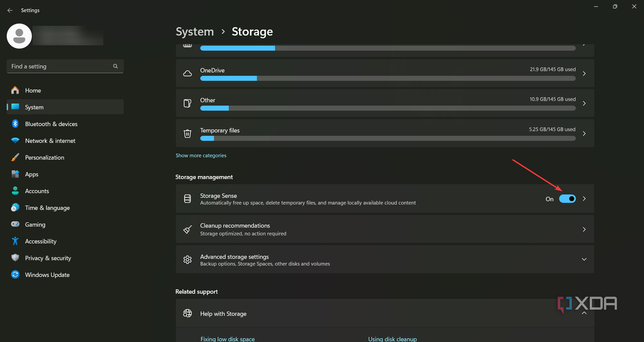Click the Help with Storage globe icon
This screenshot has height=342, width=644.
click(187, 314)
